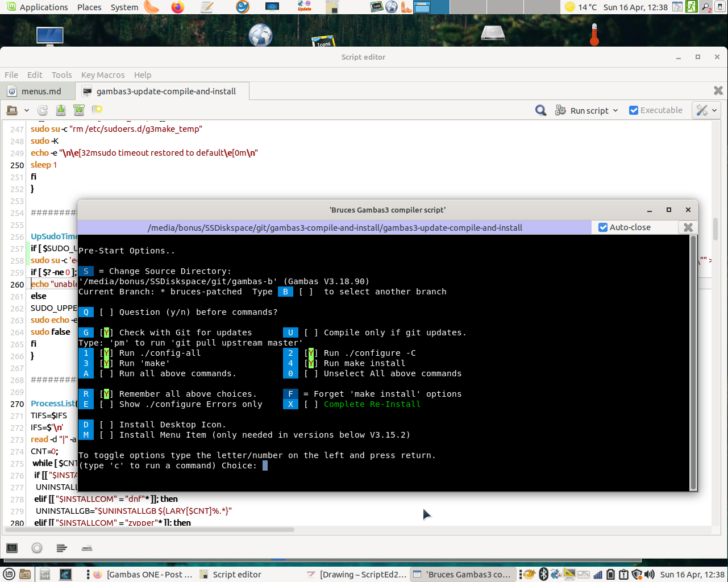Launch Firefox from the top panel
Screen dimensions: 728x582
pos(178,7)
